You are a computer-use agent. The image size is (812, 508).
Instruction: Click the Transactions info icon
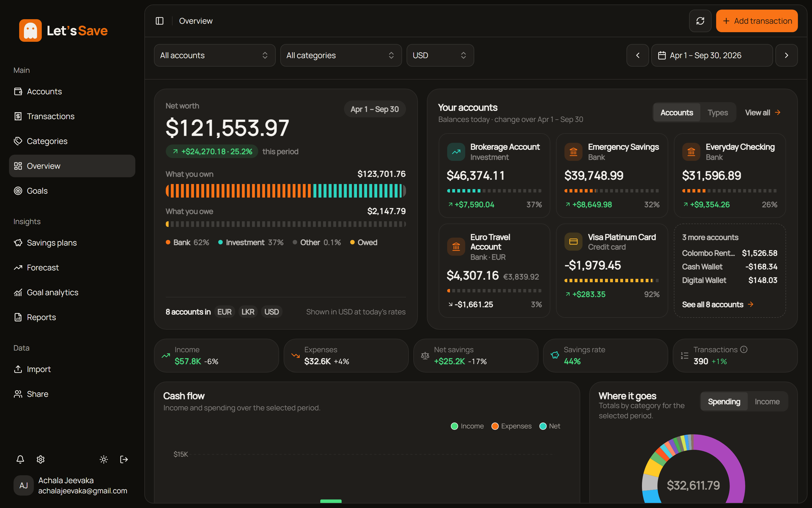click(x=744, y=349)
